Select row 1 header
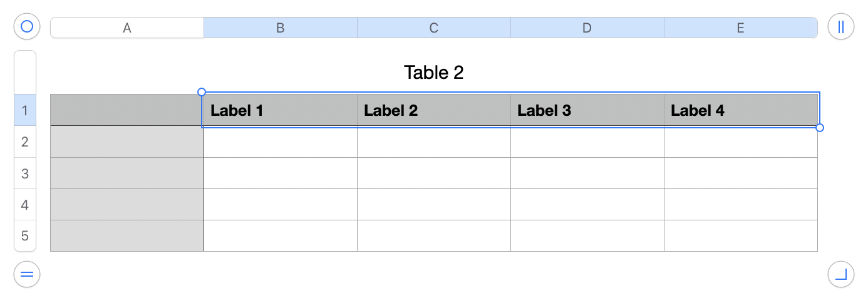 pos(25,111)
